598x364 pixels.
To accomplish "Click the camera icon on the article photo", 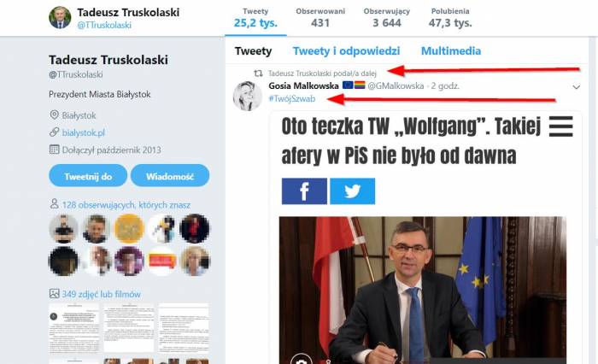I will (302, 360).
